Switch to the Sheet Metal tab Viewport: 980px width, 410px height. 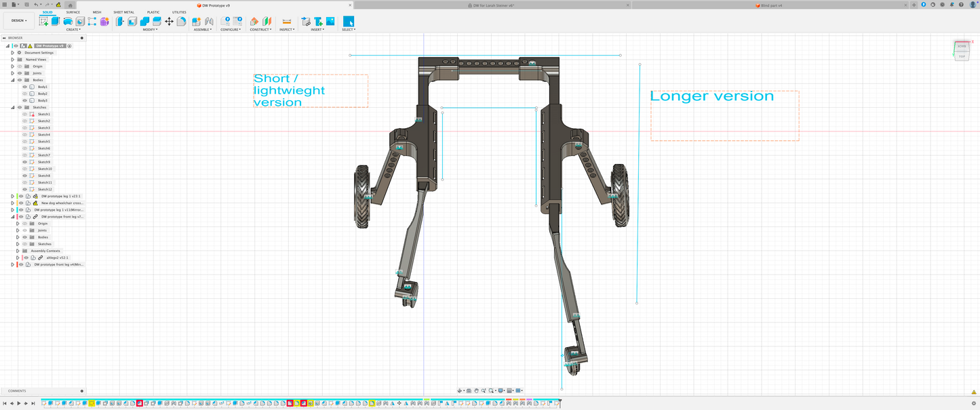coord(123,12)
